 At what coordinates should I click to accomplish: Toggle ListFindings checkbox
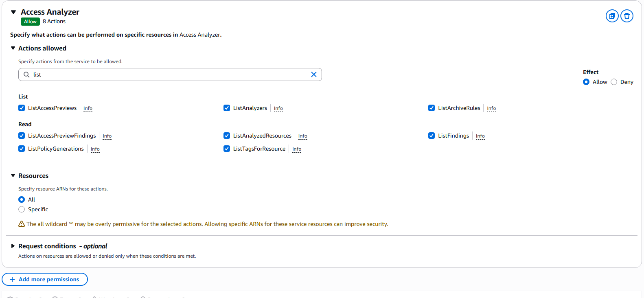click(x=432, y=136)
